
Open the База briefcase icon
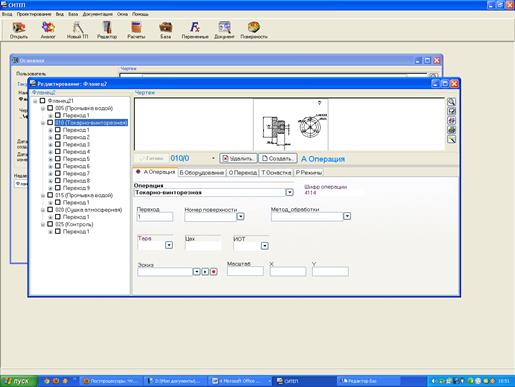[165, 30]
